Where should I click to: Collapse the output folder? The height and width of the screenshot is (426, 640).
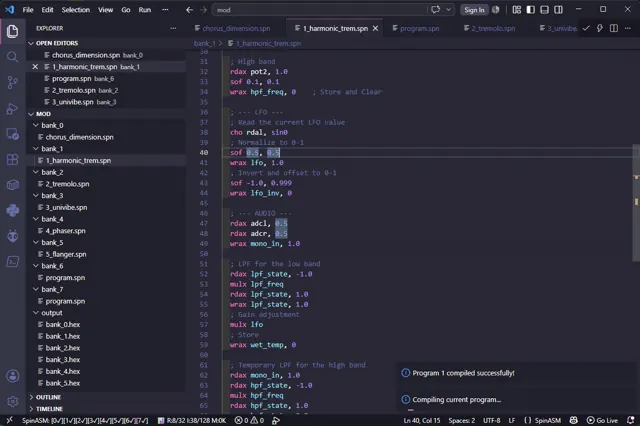tap(36, 313)
